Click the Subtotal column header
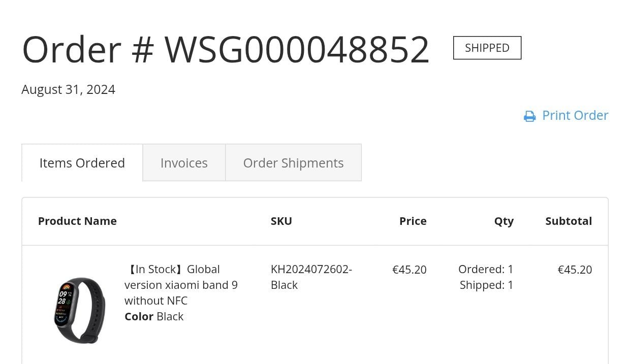 [x=569, y=221]
